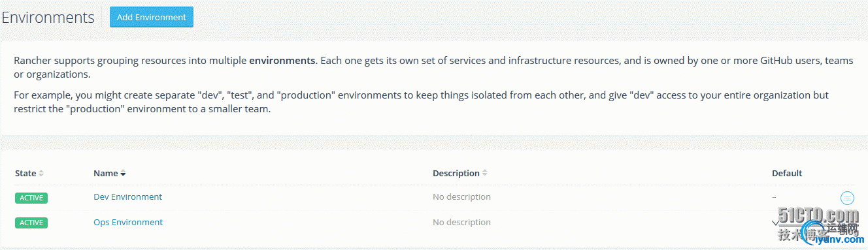This screenshot has width=868, height=250.
Task: Sort the table by Description
Action: click(x=459, y=173)
